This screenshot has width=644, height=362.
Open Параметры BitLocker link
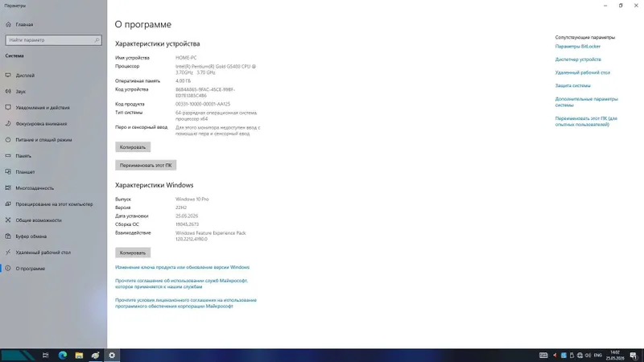click(577, 47)
